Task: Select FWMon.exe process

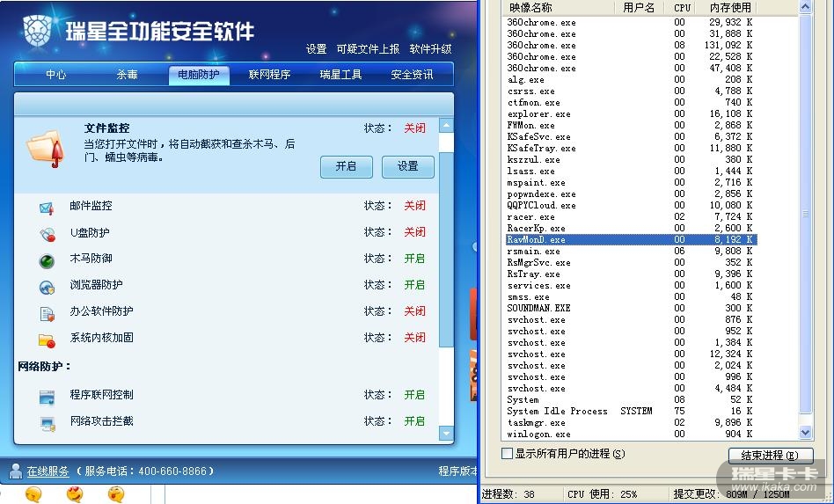Action: click(x=630, y=126)
